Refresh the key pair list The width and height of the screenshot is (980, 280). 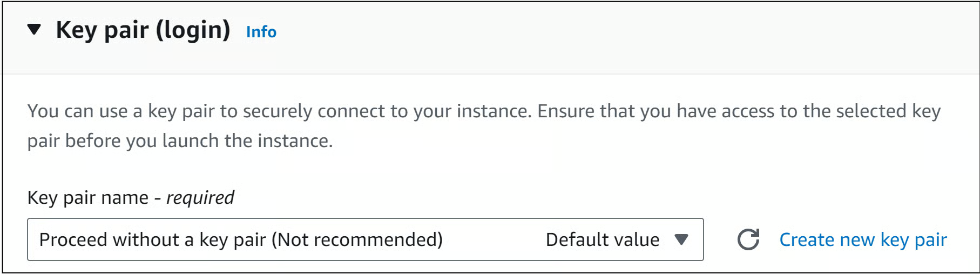[748, 239]
